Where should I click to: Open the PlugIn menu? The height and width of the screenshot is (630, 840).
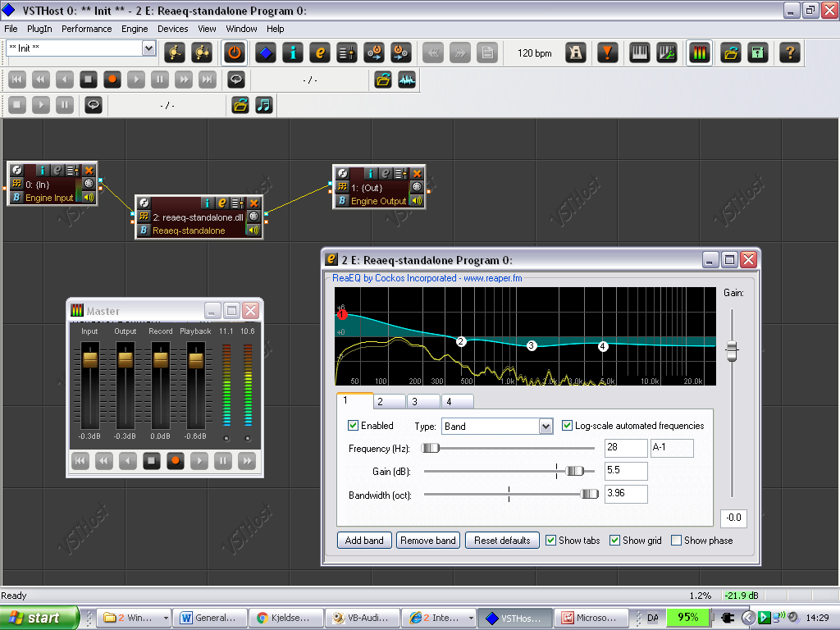tap(39, 29)
